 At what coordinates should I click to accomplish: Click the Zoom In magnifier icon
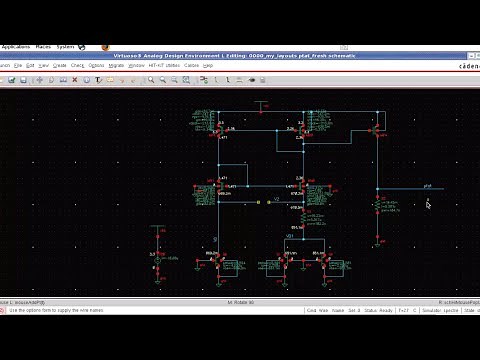151,80
